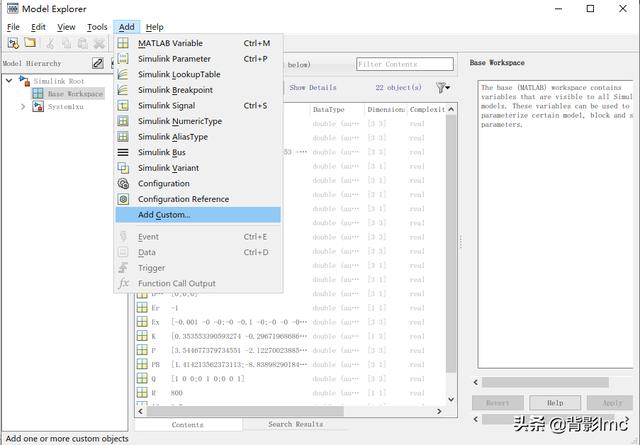This screenshot has width=640, height=445.
Task: Open the Edit menu
Action: click(38, 27)
